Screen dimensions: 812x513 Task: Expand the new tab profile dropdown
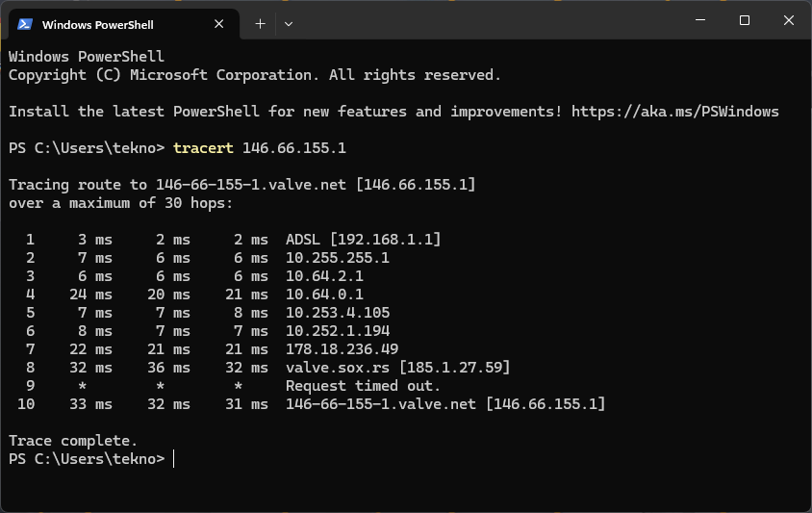(x=289, y=24)
